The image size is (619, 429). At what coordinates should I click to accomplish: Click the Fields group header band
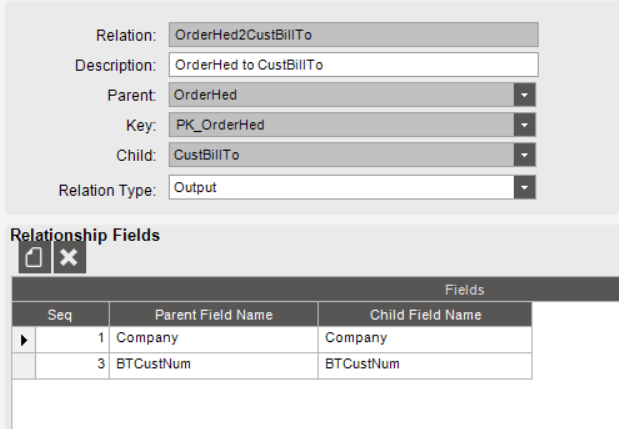315,290
